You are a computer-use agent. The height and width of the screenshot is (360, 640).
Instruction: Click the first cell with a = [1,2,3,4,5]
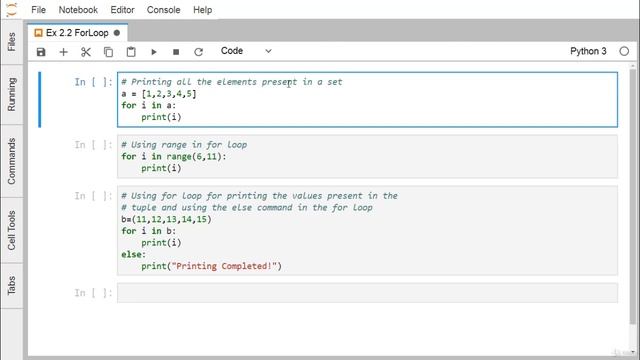(x=367, y=100)
